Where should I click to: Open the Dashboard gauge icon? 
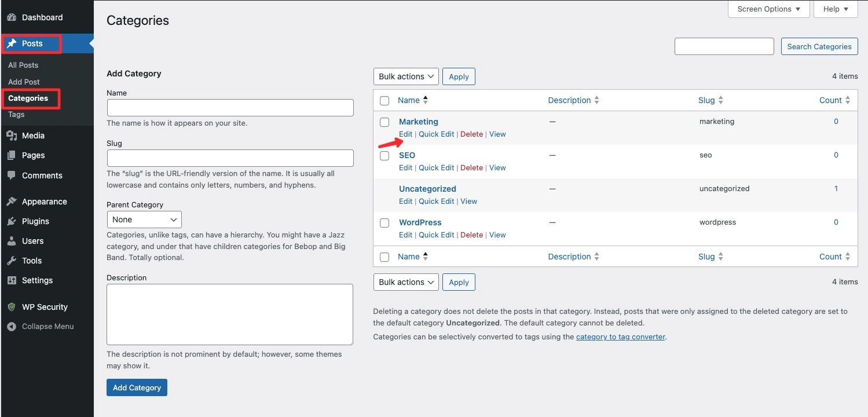point(12,17)
